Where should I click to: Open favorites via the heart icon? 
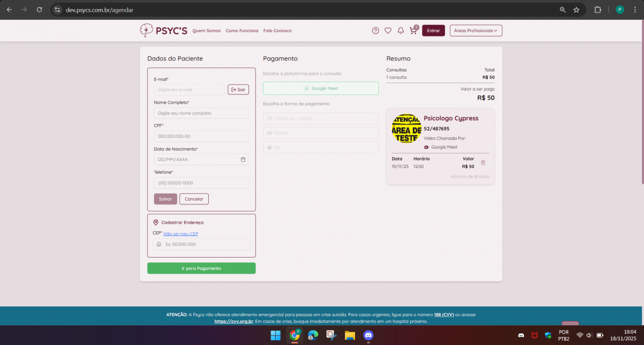point(388,31)
